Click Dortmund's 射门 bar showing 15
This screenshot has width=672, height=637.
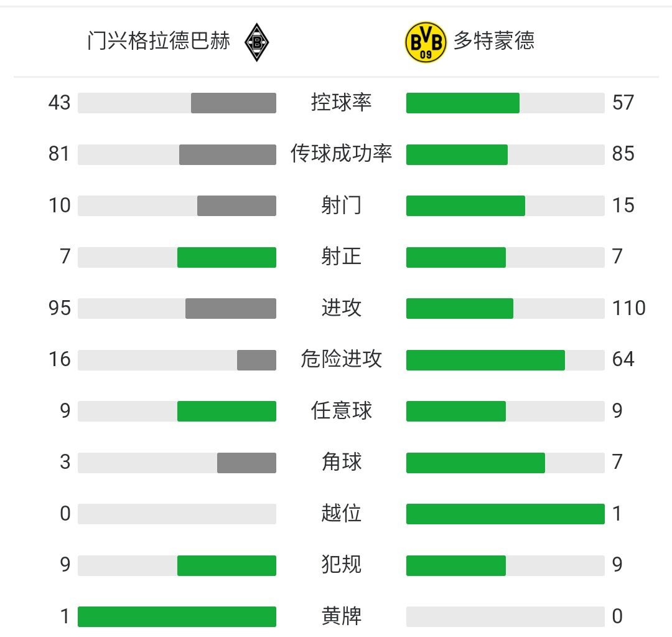pyautogui.click(x=465, y=205)
